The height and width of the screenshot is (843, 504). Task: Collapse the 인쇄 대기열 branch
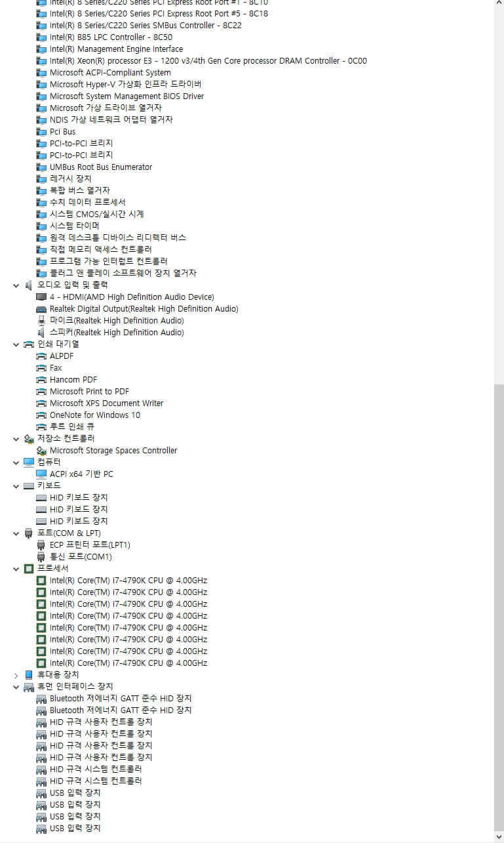[x=16, y=344]
